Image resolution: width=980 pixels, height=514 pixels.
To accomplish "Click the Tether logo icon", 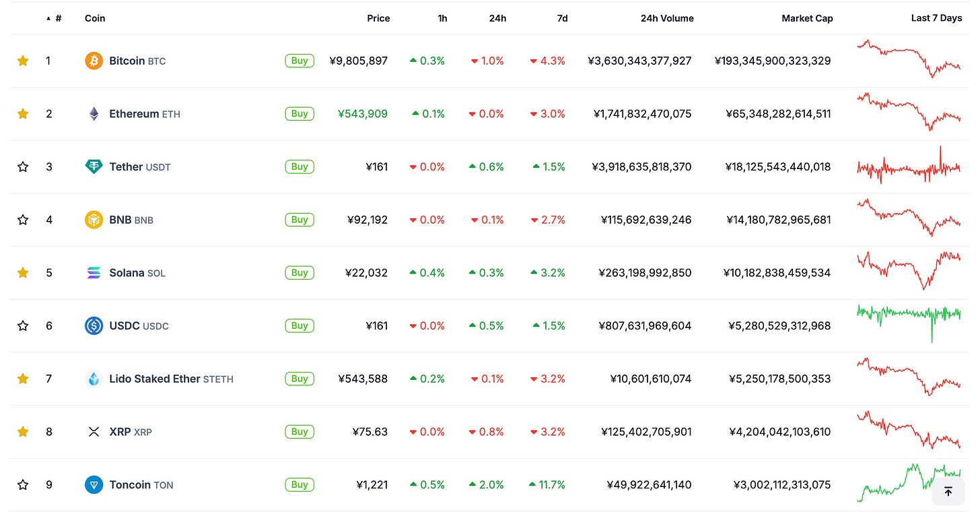I will [94, 167].
